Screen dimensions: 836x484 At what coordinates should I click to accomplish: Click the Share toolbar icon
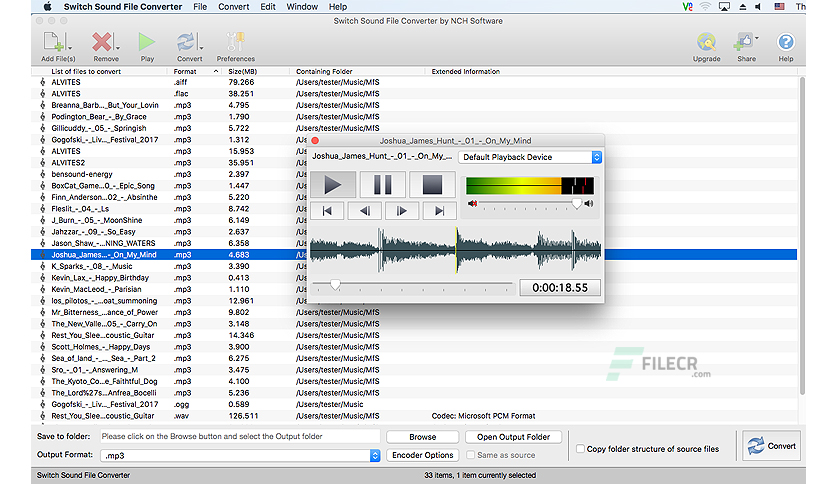point(744,42)
